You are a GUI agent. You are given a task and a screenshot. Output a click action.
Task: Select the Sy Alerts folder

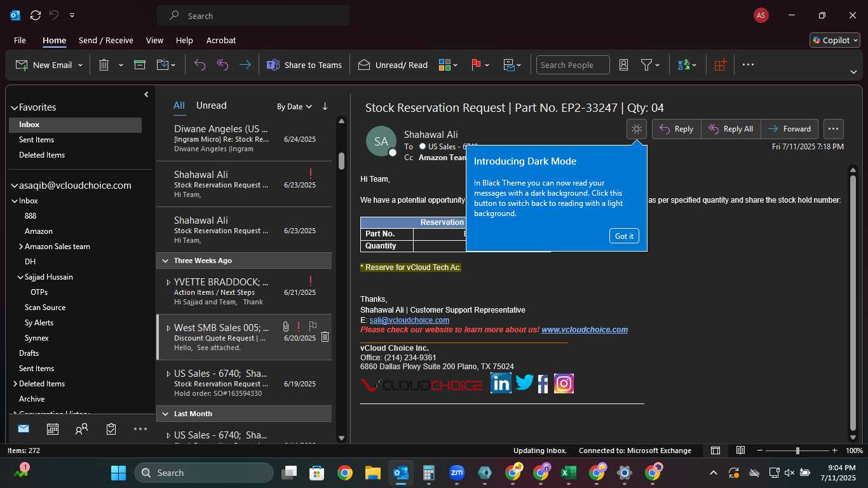tap(39, 323)
